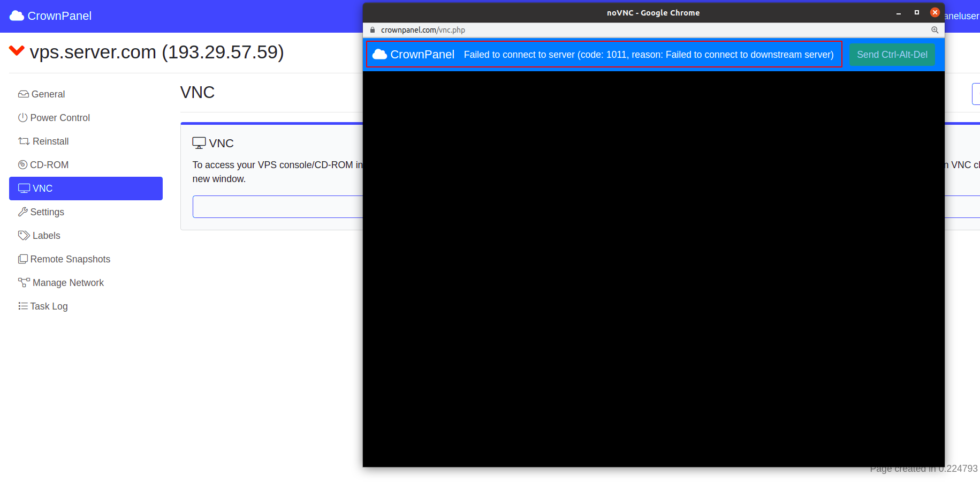
Task: Click the noVNC - Google Chrome title bar
Action: click(x=653, y=13)
